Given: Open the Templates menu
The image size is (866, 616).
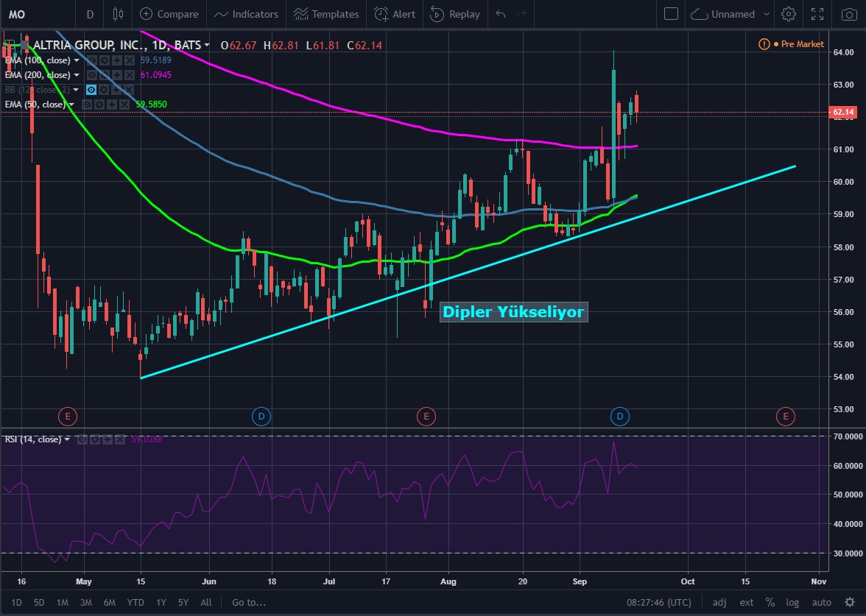Looking at the screenshot, I should [x=326, y=14].
